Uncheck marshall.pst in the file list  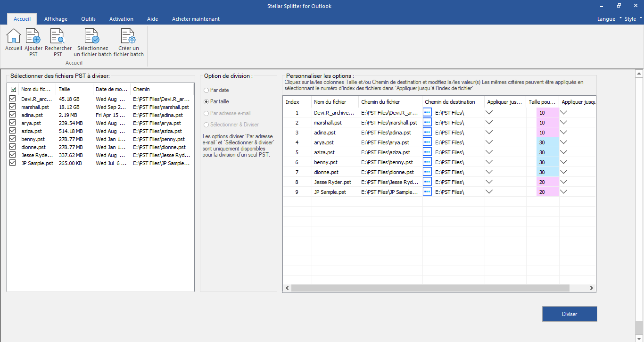pos(13,107)
